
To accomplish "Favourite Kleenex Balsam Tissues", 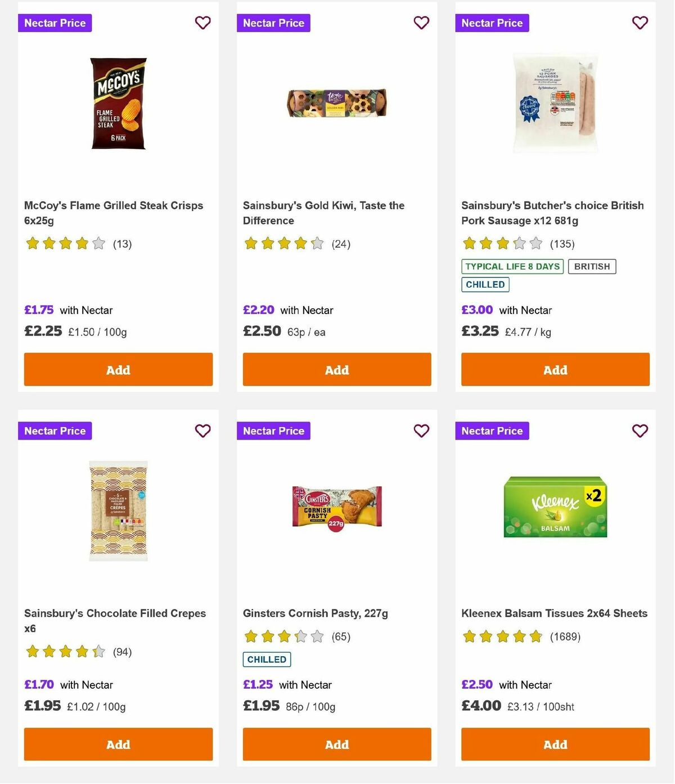I will tap(640, 431).
